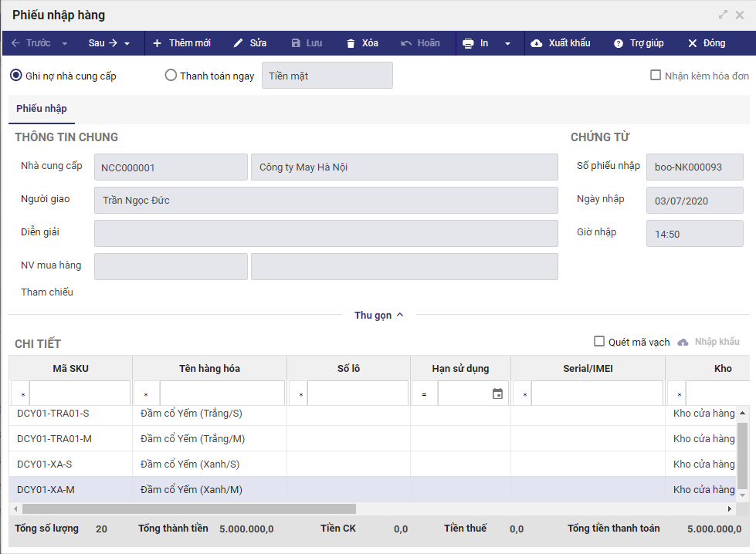756x554 pixels.
Task: Click the Số lô column header
Action: (348, 369)
